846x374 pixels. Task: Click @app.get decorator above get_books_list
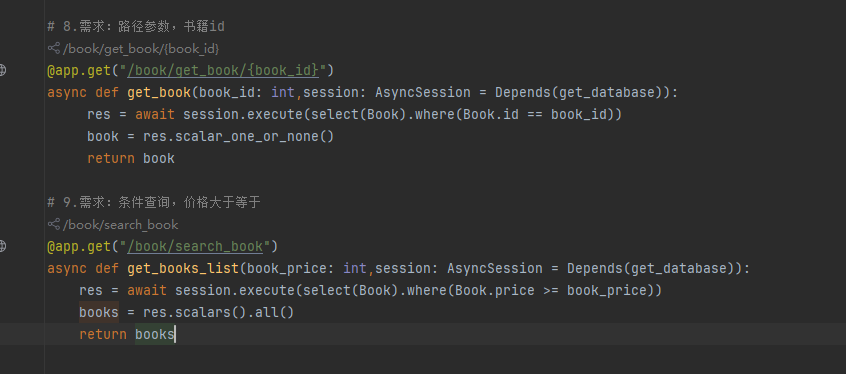[x=79, y=246]
